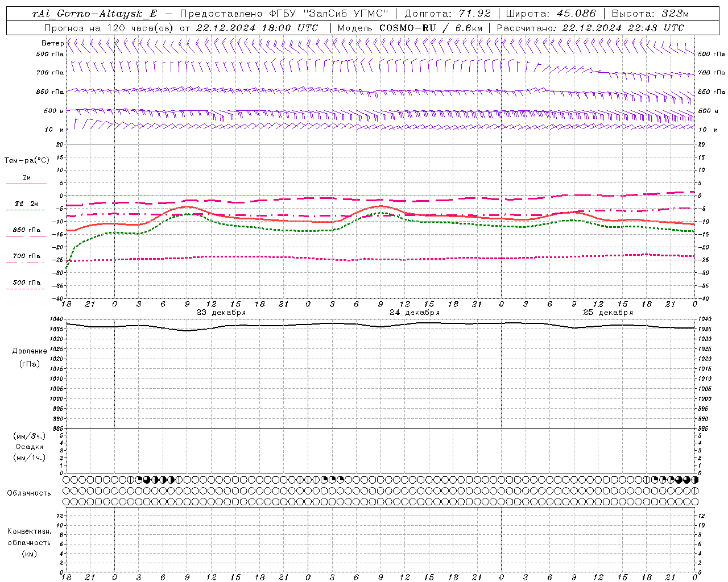Click the (мм/3ч.) precipitation unit label
Screen dimensions: 728x582
tap(30, 436)
